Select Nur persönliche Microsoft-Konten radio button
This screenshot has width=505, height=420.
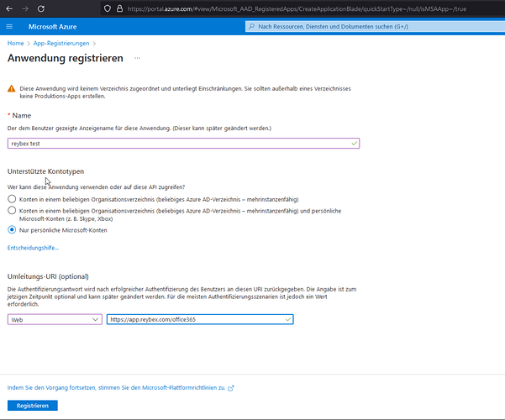click(12, 229)
